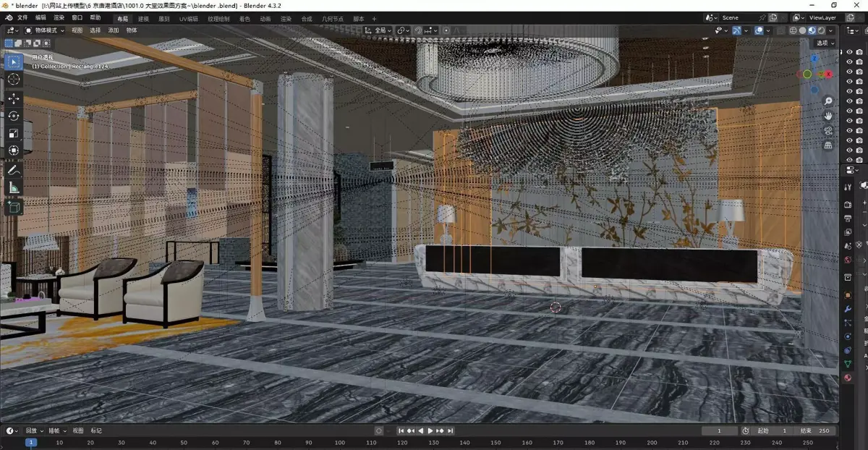Open the 物体 object menu in viewport
Screen dimensions: 868x450
coord(132,30)
